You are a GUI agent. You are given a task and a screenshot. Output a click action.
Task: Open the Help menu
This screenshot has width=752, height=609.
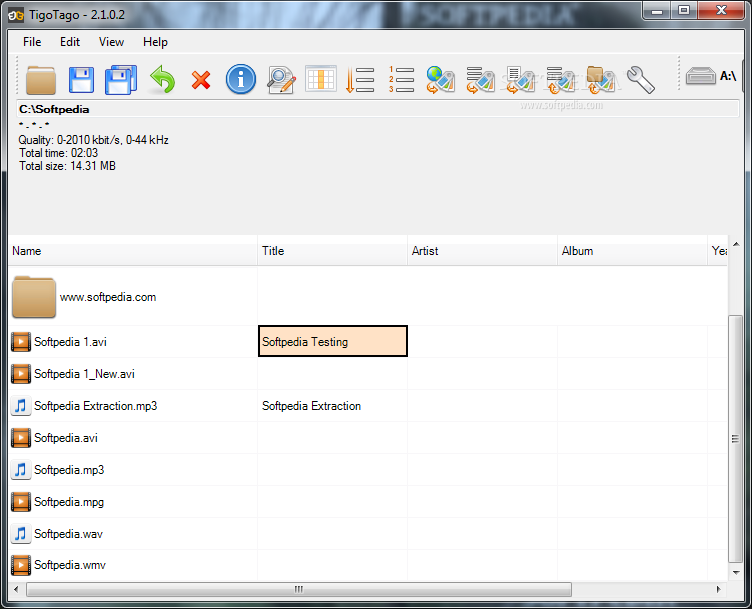pyautogui.click(x=155, y=42)
